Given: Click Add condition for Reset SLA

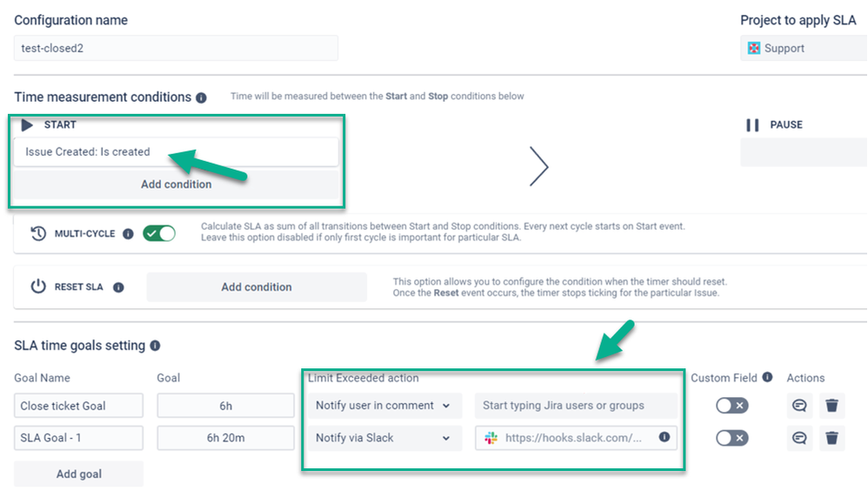Looking at the screenshot, I should click(257, 287).
